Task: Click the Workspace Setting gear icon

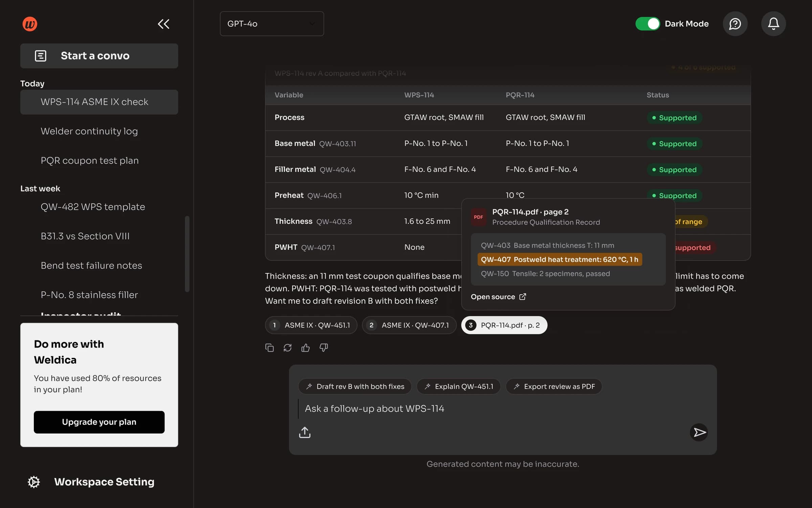Action: (34, 482)
